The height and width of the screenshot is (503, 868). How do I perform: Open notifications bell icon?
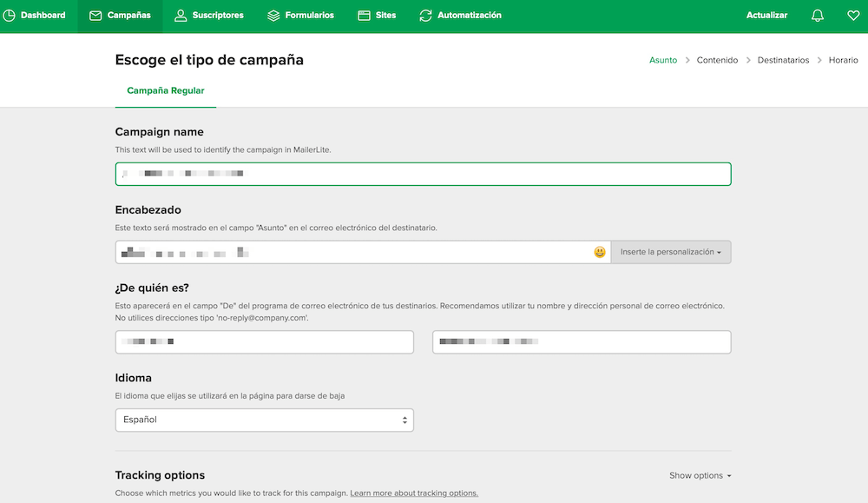click(818, 16)
